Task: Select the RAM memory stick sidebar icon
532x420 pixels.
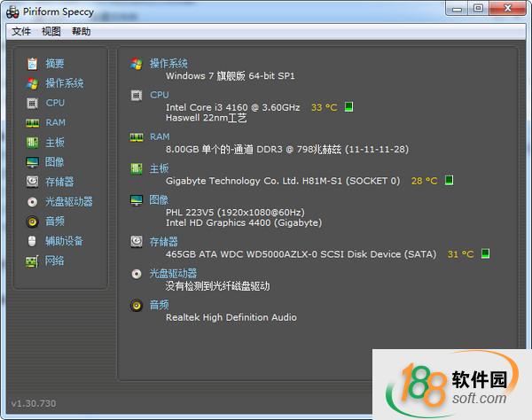Action: click(32, 122)
